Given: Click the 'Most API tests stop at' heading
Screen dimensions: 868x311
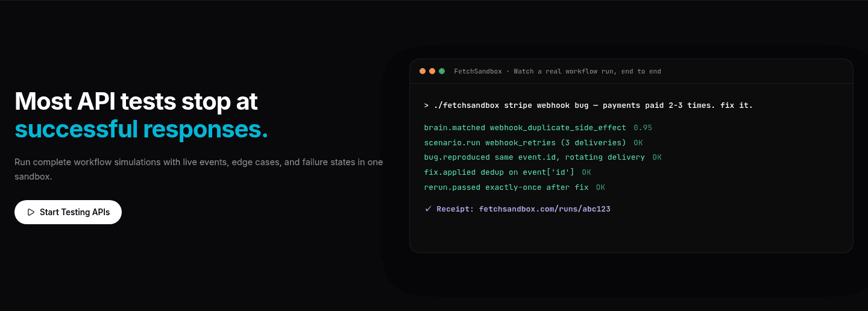Looking at the screenshot, I should click(x=136, y=101).
